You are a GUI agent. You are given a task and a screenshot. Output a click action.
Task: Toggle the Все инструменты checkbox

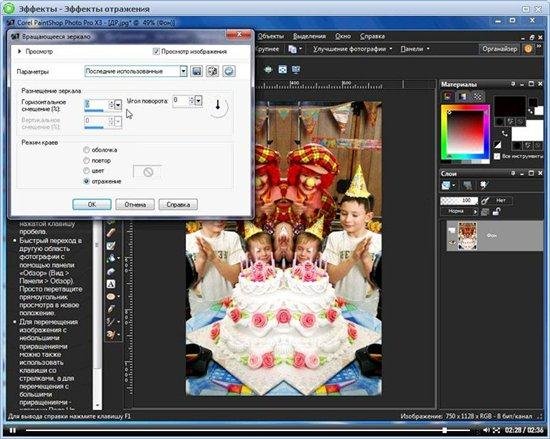[497, 156]
